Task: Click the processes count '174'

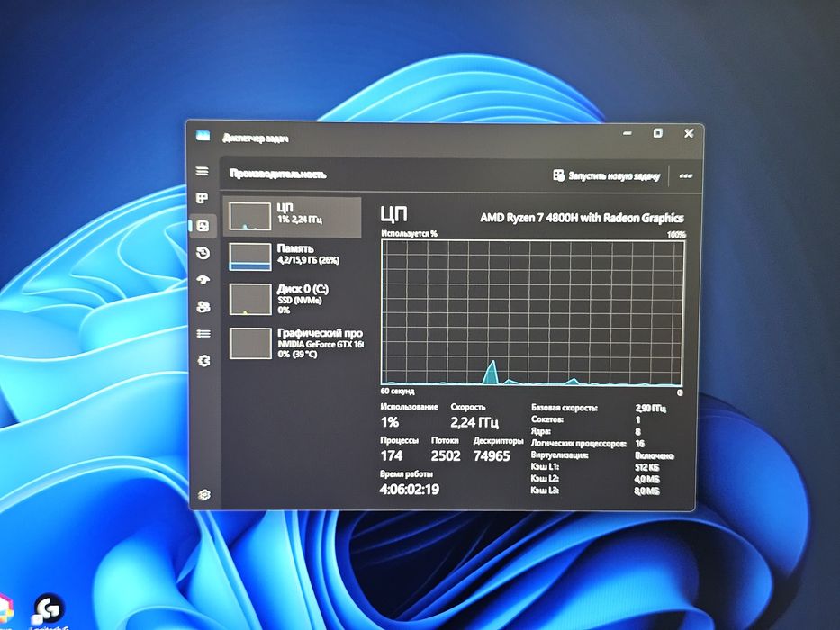Action: click(391, 456)
